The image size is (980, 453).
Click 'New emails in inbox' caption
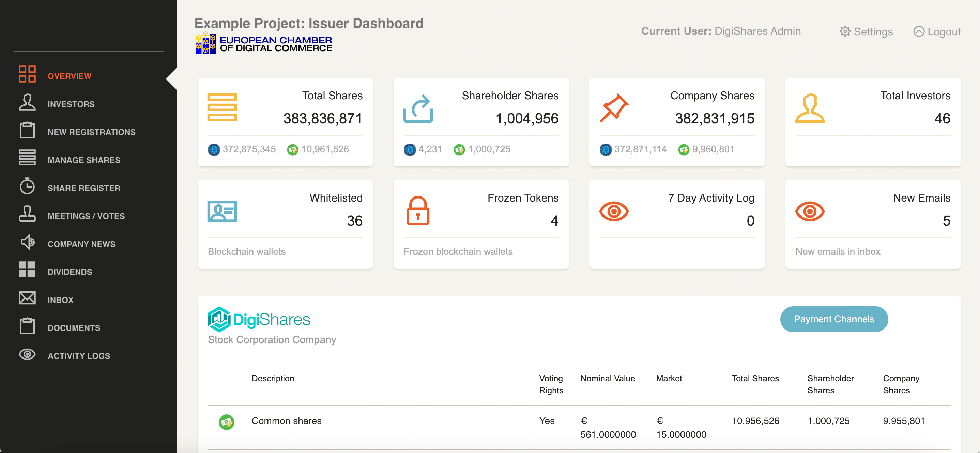pos(838,251)
